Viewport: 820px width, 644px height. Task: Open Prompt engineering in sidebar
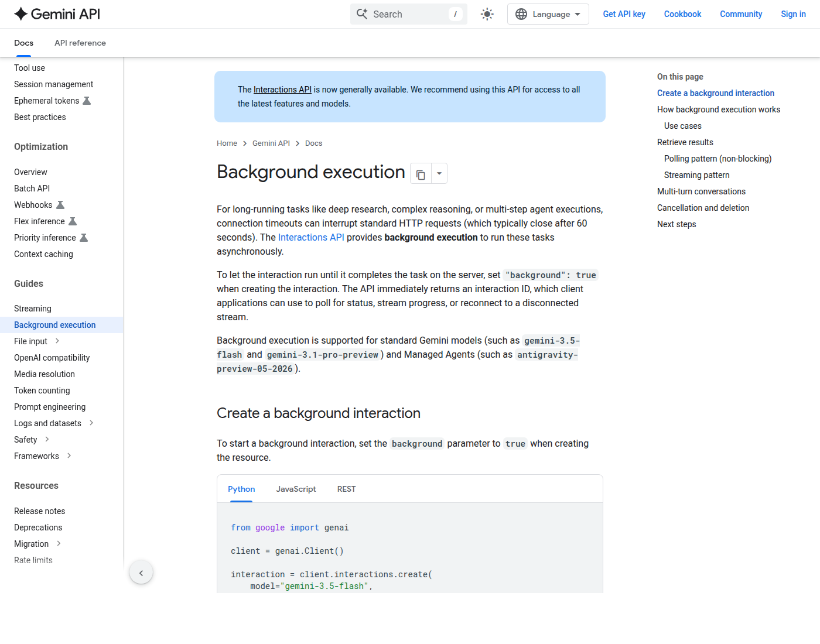point(50,407)
